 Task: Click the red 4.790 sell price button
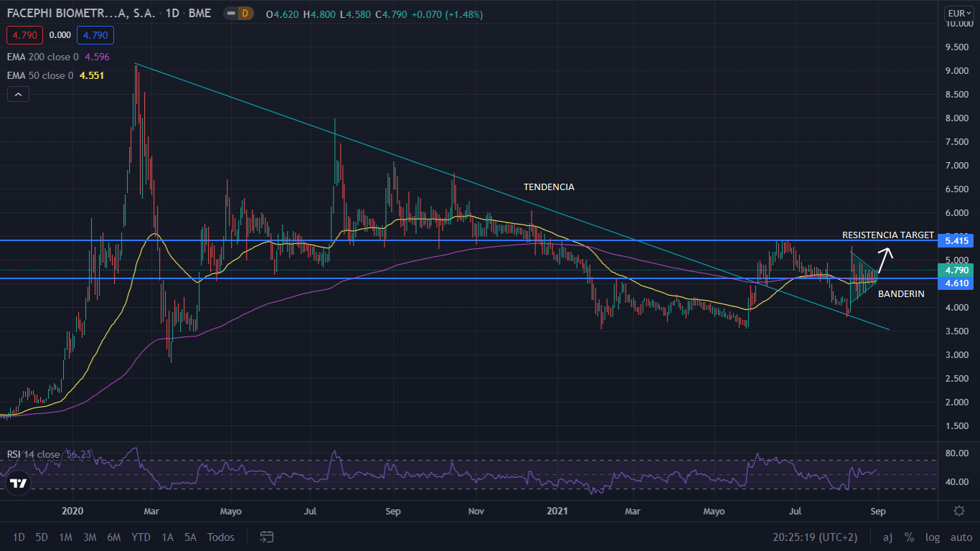[25, 34]
